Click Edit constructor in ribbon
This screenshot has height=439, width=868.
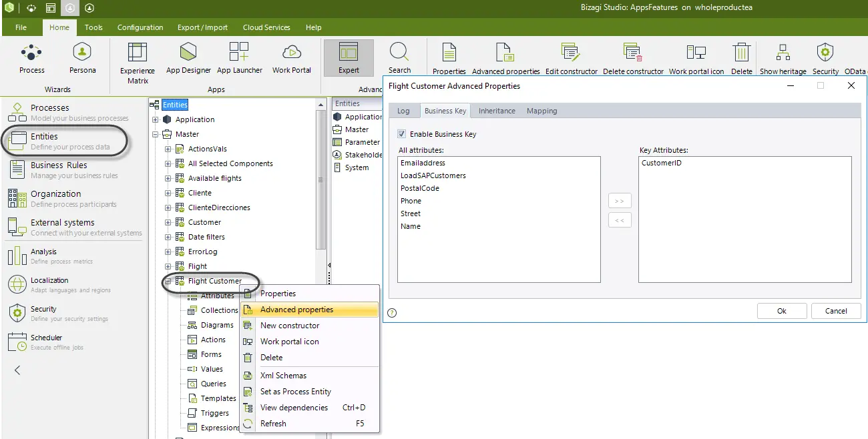coord(571,59)
